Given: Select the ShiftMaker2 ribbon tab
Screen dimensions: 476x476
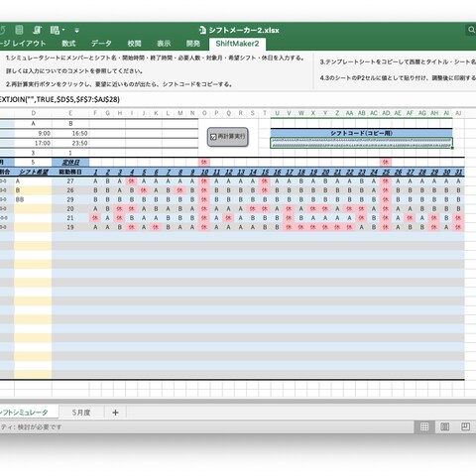Looking at the screenshot, I should point(237,44).
